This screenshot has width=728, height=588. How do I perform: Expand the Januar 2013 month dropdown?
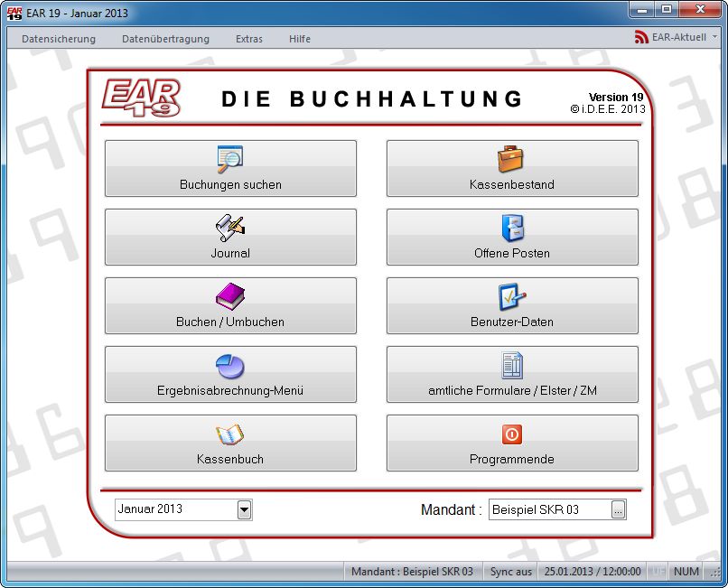point(244,509)
